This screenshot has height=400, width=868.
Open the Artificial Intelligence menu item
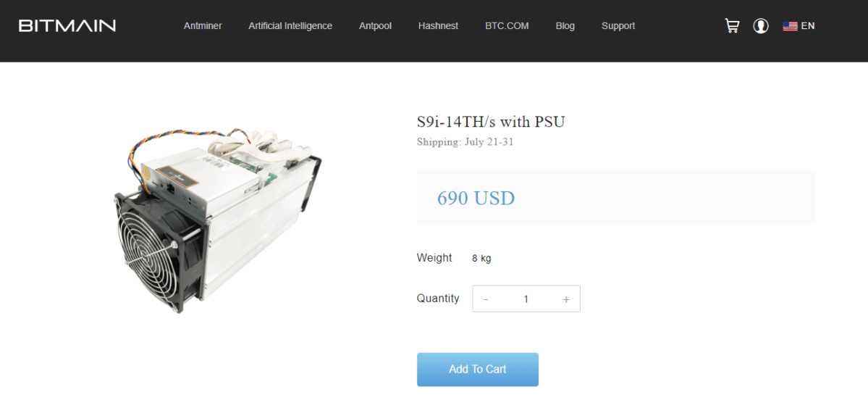pos(290,26)
